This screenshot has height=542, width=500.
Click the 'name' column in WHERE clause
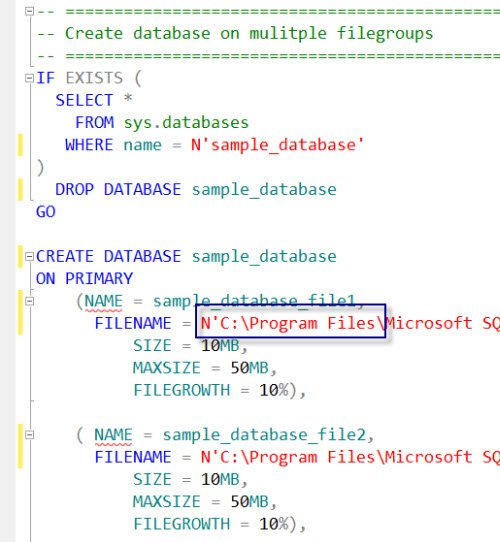142,145
